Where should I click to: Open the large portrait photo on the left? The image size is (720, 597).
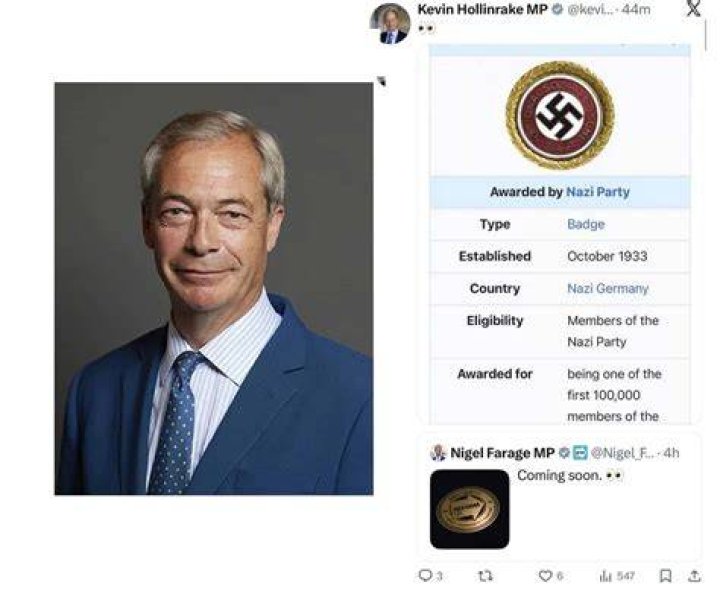click(x=214, y=288)
